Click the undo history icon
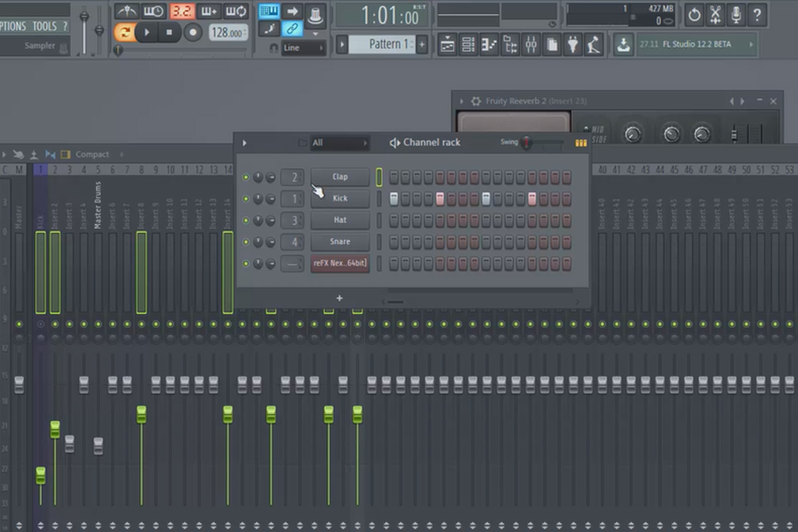Screen dimensions: 798x532 (694, 14)
